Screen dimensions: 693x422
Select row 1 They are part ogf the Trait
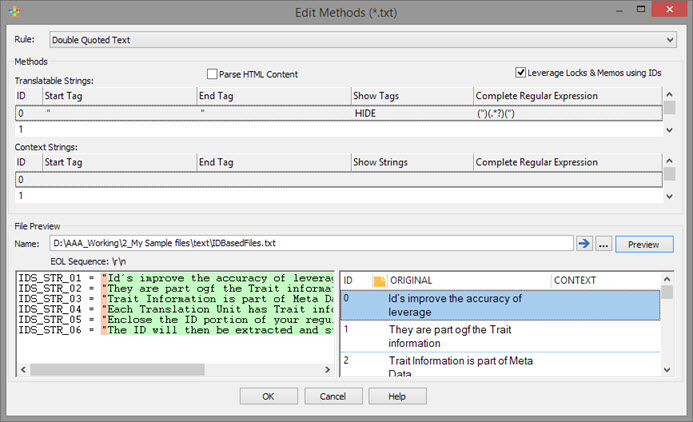point(500,336)
